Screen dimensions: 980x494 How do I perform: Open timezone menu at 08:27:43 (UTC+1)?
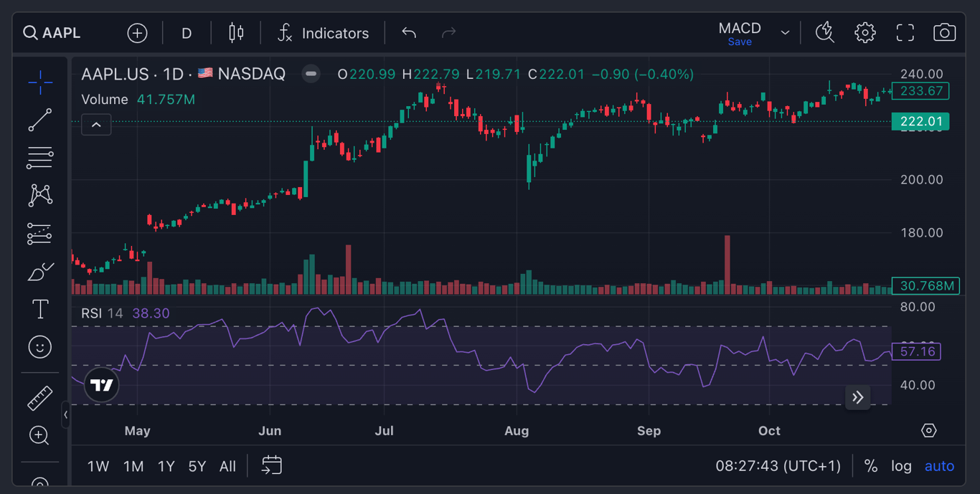(778, 466)
